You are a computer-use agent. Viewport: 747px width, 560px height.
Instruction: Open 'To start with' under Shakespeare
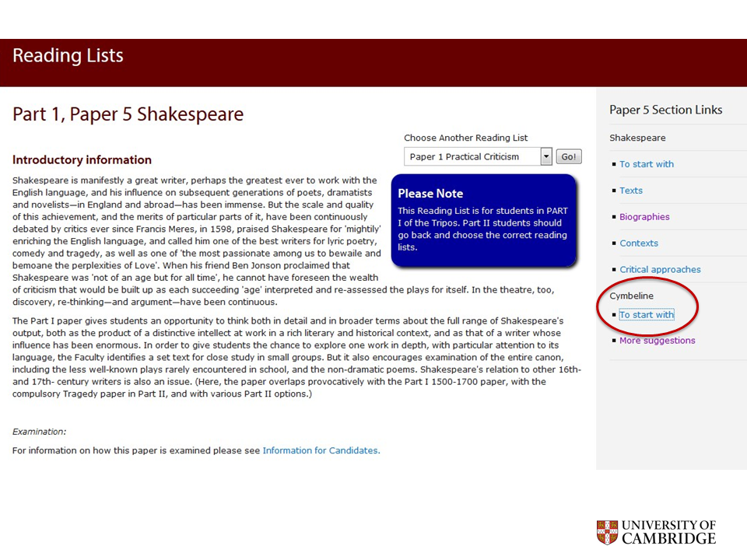646,164
